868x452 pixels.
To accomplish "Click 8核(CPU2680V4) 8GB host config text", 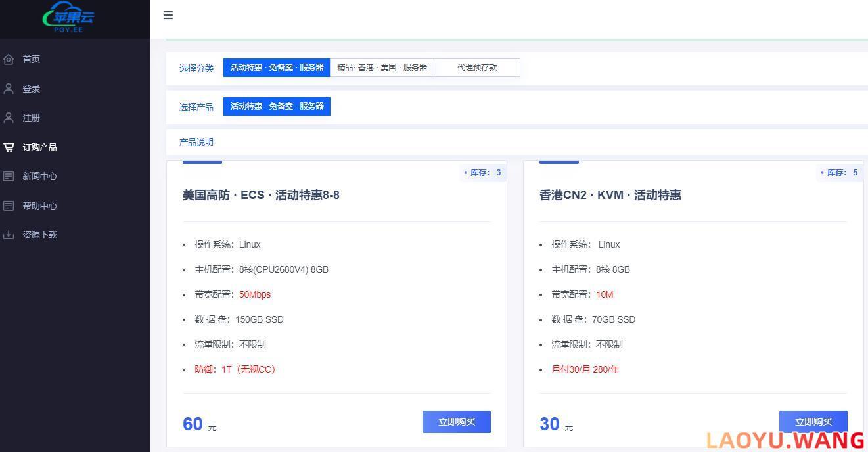I will coord(284,269).
